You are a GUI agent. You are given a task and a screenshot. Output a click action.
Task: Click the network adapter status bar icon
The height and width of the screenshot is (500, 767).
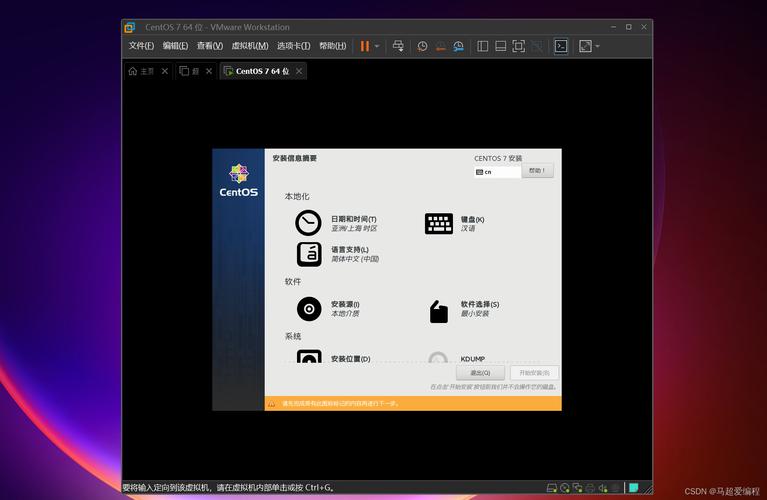578,488
